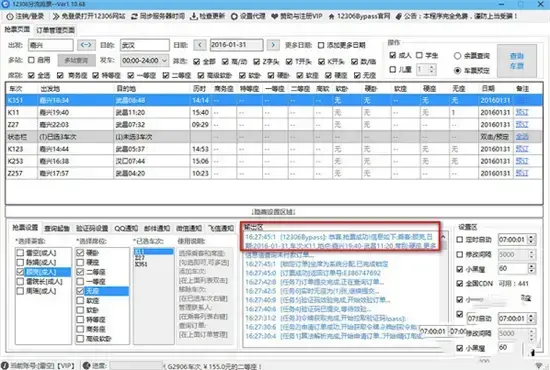Switch to 验证码设置 tab
This screenshot has height=370, width=550.
point(92,228)
